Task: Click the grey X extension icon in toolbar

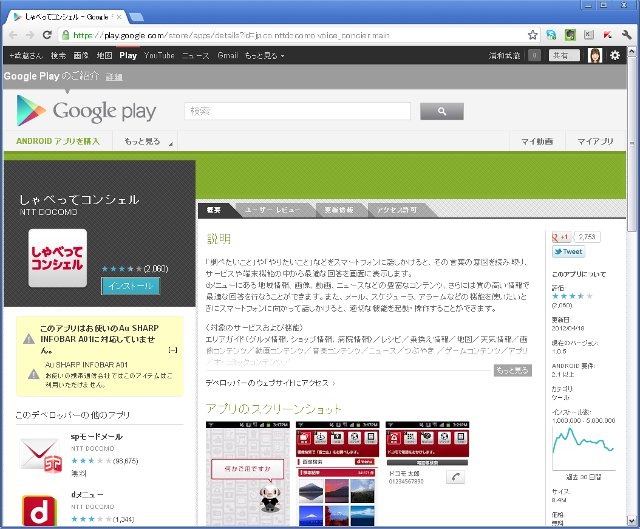Action: tap(589, 35)
